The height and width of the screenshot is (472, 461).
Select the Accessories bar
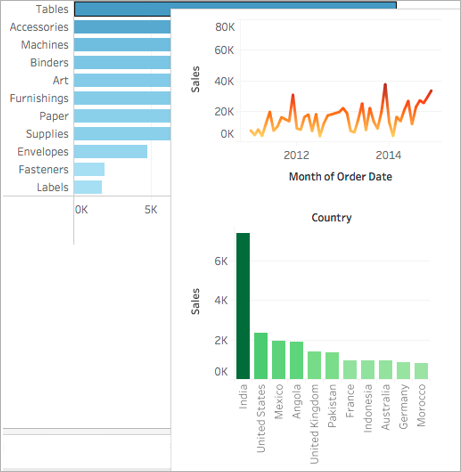pos(122,27)
